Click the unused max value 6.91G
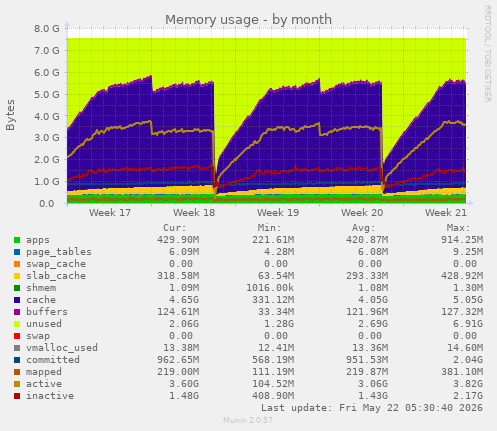 pyautogui.click(x=468, y=324)
